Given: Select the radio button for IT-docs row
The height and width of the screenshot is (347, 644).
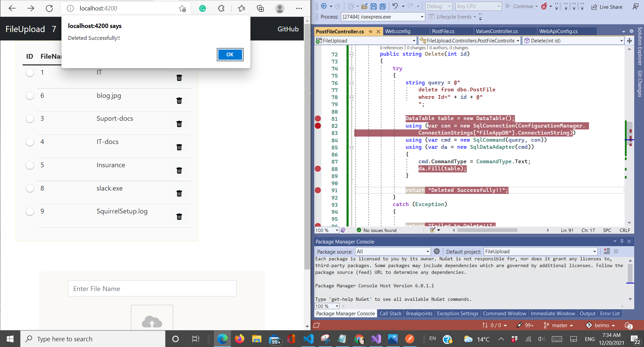Looking at the screenshot, I should 30,142.
